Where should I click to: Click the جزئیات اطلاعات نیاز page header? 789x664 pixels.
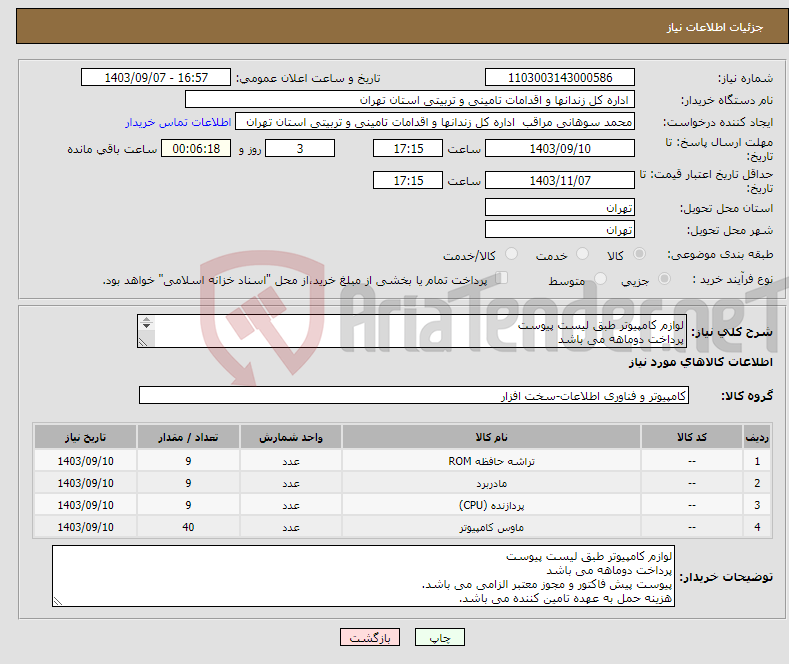click(715, 27)
